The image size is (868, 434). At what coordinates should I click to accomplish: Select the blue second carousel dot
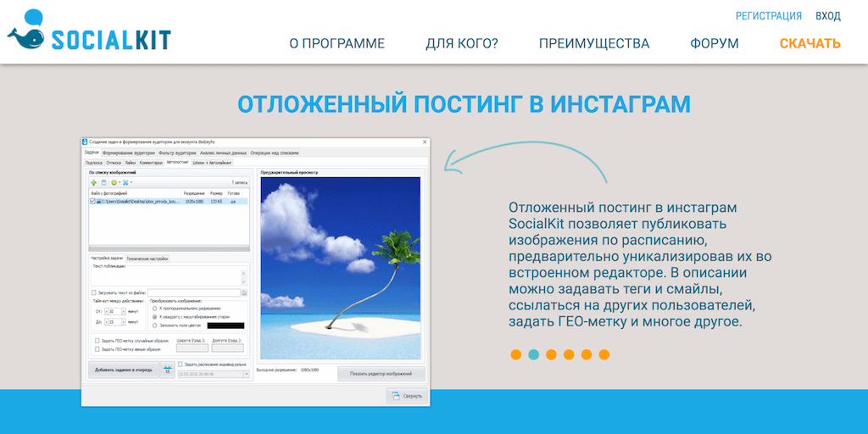pos(533,354)
